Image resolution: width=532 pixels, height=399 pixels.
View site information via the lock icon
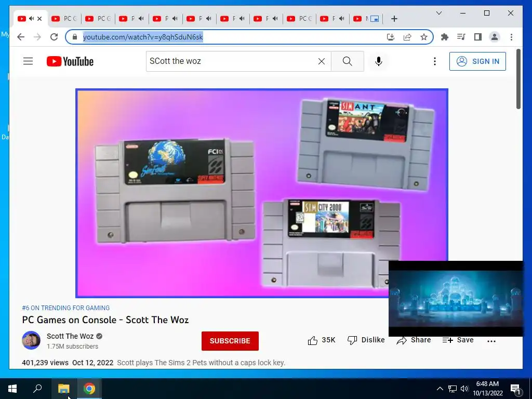pos(75,37)
